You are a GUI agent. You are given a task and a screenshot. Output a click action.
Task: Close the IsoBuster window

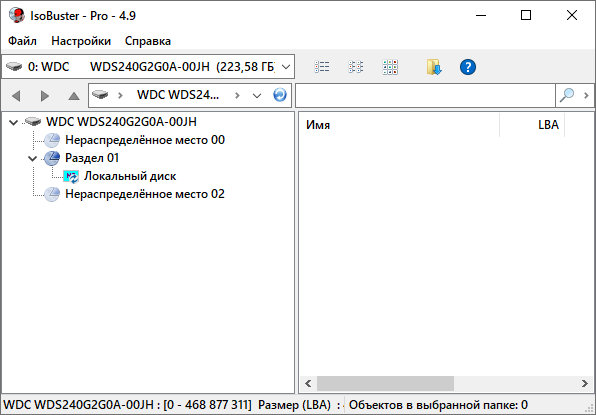click(572, 15)
